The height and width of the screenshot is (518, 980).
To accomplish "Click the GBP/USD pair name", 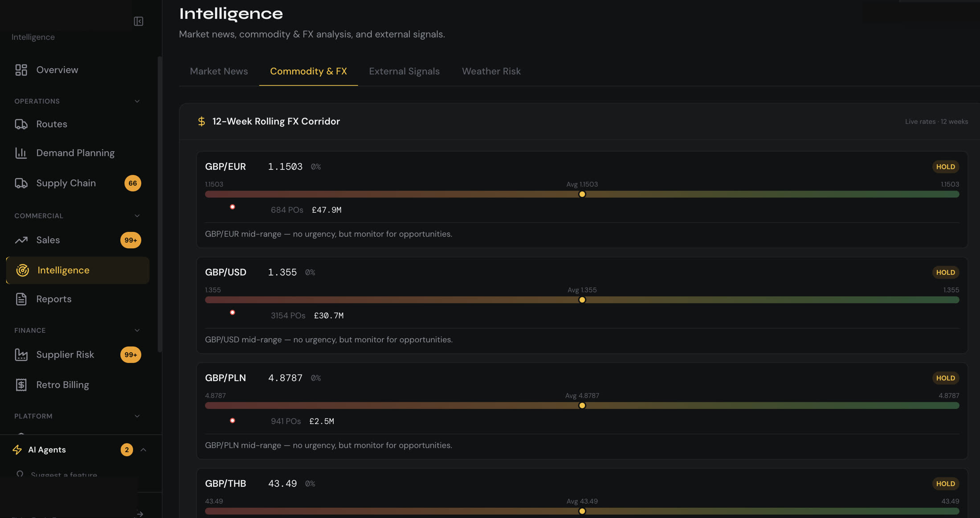I will tap(225, 272).
